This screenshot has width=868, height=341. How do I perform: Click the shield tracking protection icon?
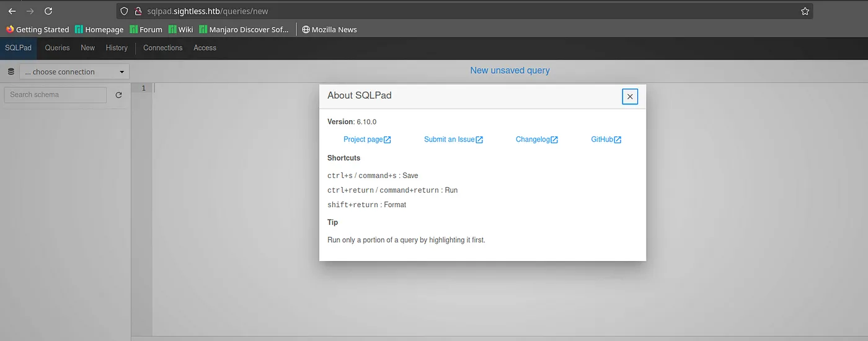click(125, 11)
